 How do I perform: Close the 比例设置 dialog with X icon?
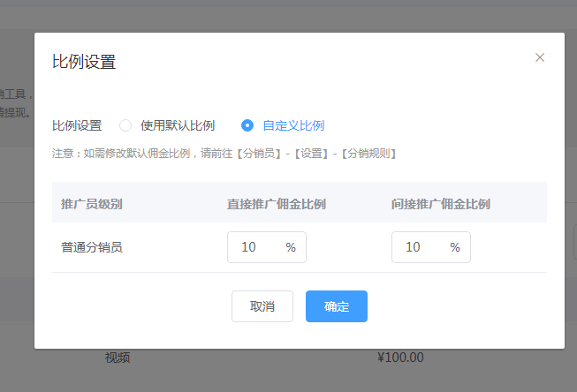pos(540,57)
